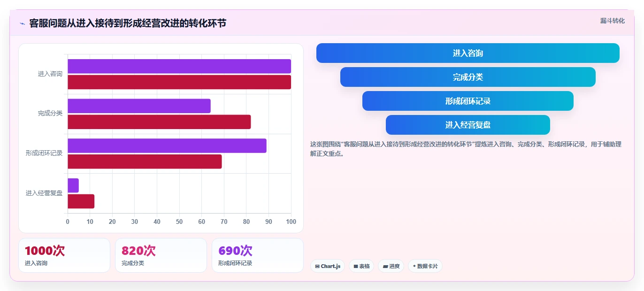Click the crimson bar for 形成闭环记录

(145, 161)
